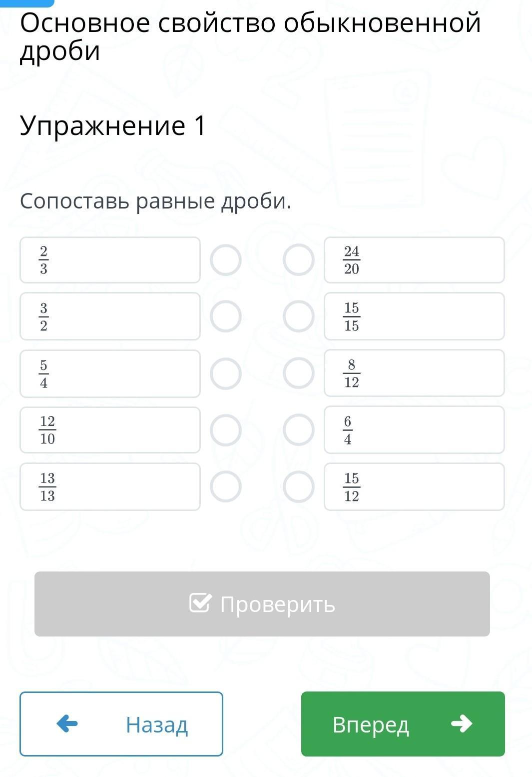Click the Проверить check button
The height and width of the screenshot is (777, 532).
coord(262,604)
